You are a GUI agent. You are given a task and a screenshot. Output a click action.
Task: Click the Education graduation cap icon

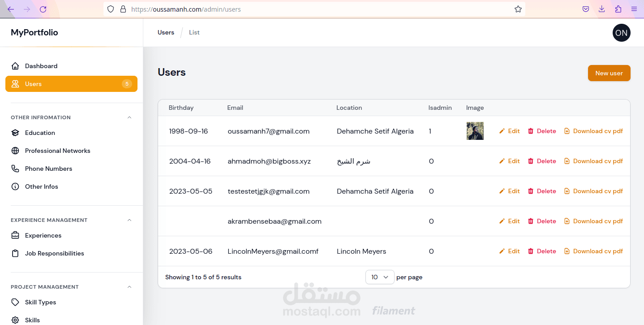click(15, 133)
